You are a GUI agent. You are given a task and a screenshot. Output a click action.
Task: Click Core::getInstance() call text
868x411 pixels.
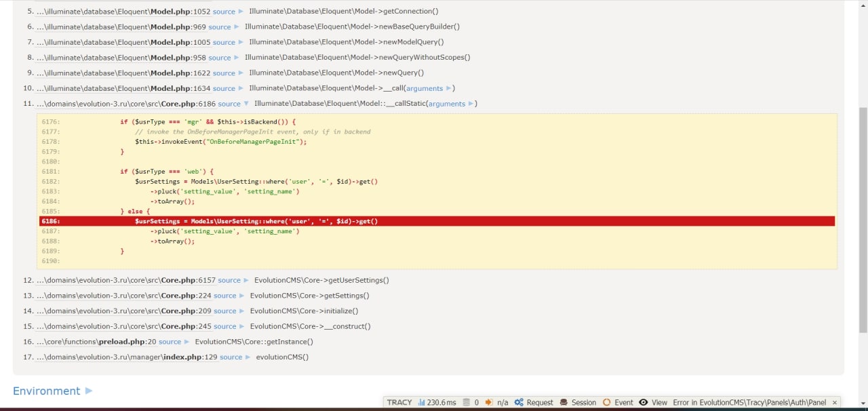254,342
